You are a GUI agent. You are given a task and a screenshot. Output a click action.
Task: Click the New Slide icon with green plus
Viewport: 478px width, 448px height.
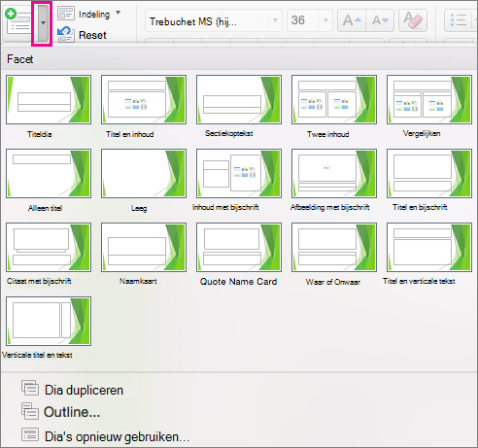pos(18,21)
